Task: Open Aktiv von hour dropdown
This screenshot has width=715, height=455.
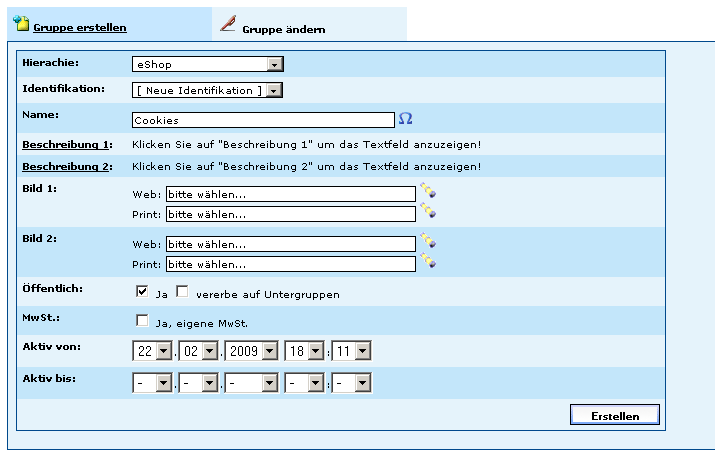Action: click(304, 351)
